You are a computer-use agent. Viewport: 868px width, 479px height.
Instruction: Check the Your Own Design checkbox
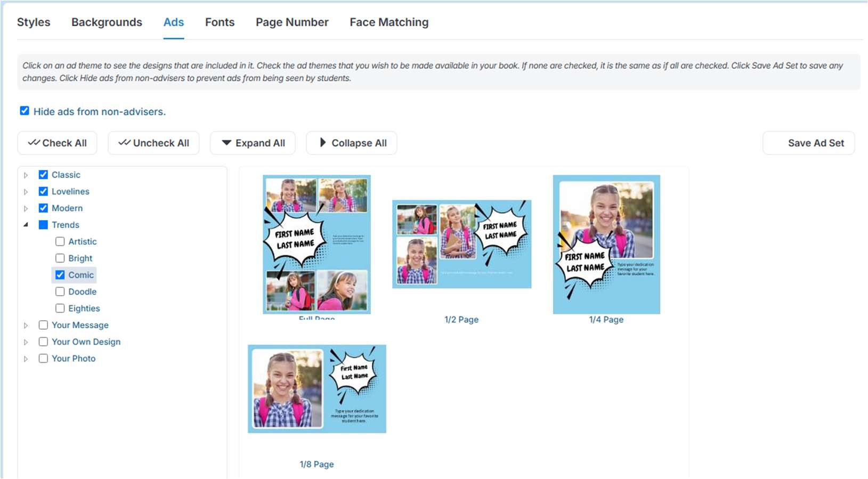[44, 342]
